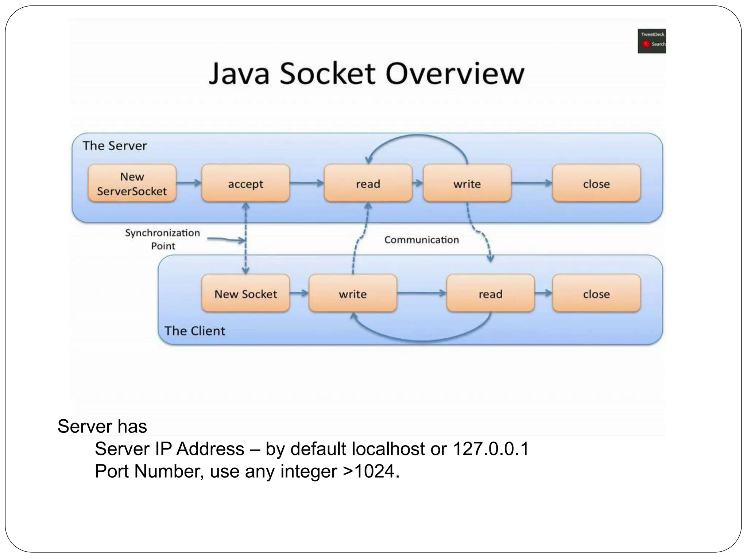
Task: Click the 'Communication' label
Action: [x=422, y=240]
